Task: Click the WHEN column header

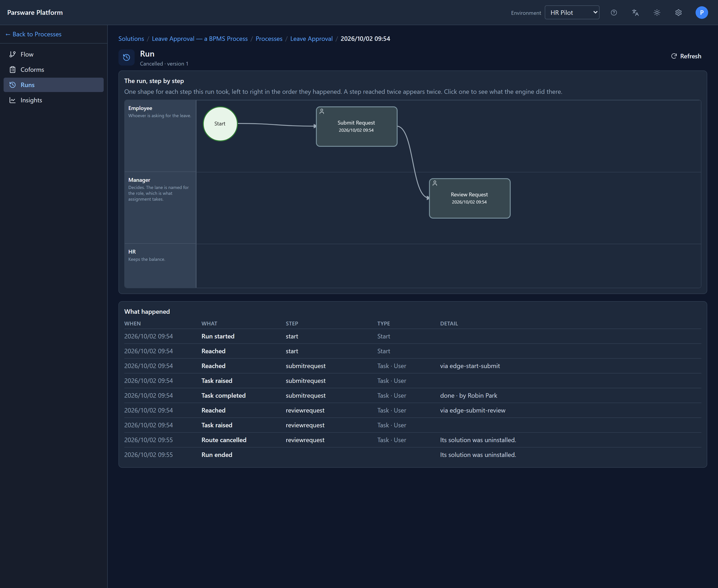Action: coord(132,323)
